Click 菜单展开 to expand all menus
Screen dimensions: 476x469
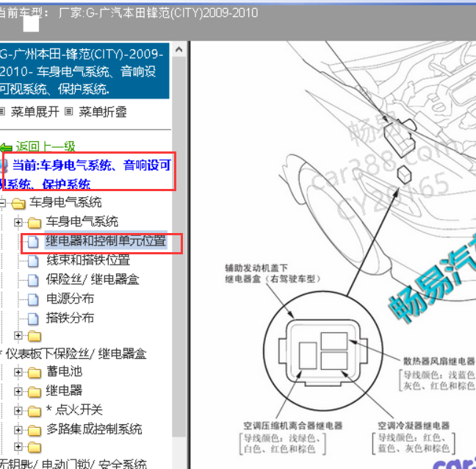(35, 112)
